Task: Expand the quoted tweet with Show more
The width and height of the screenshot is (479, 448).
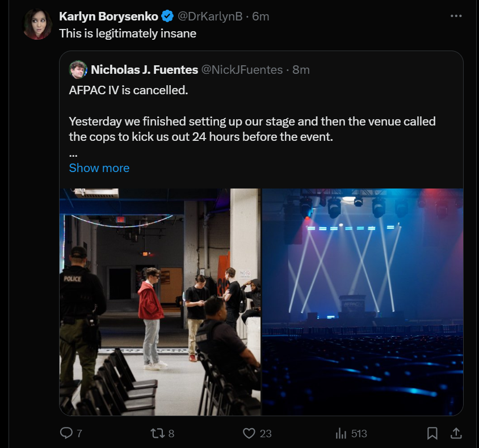Action: pos(99,168)
